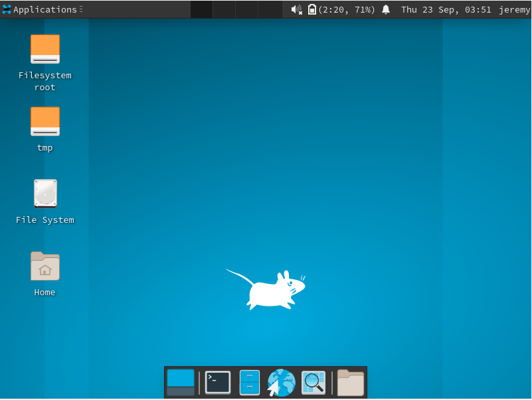The height and width of the screenshot is (400, 532).
Task: Click Show Desktop icon in dock
Action: point(181,382)
